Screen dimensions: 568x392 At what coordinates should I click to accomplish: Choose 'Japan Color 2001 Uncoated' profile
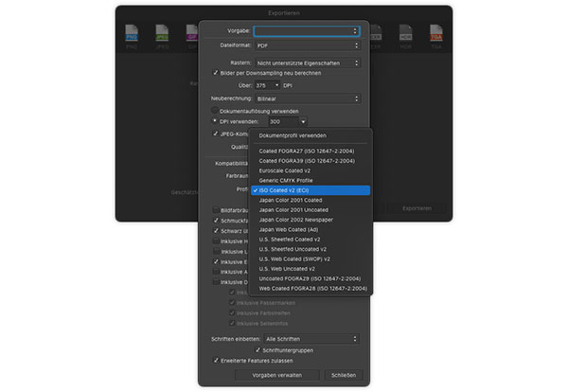click(311, 210)
